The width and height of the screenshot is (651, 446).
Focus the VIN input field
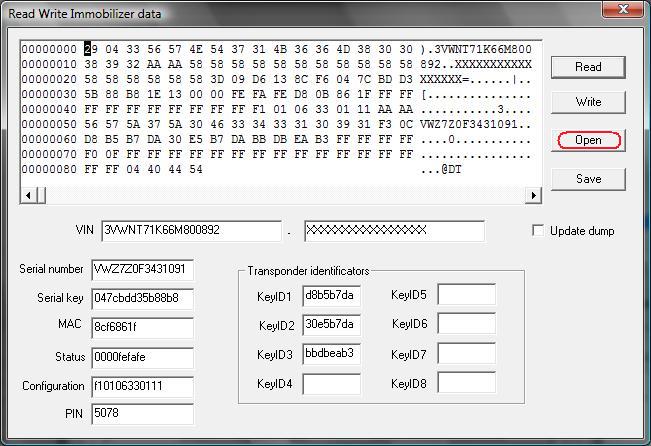tap(191, 231)
